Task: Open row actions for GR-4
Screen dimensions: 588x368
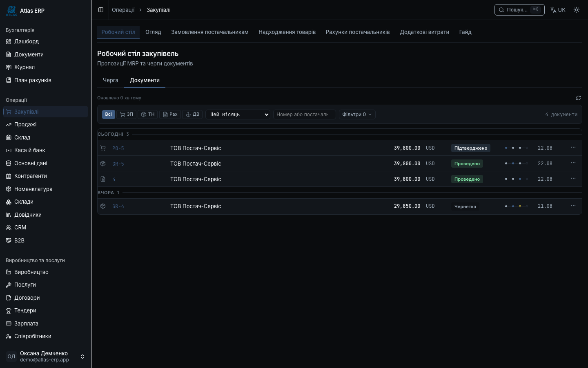Action: pyautogui.click(x=573, y=206)
